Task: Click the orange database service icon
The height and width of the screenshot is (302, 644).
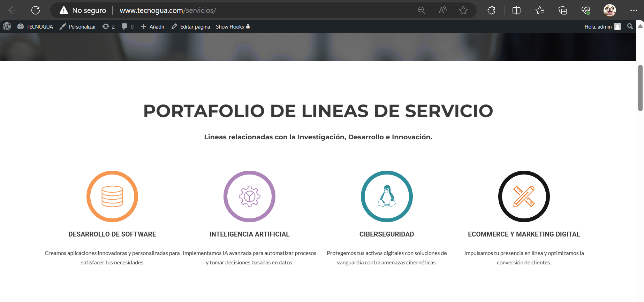Action: [112, 196]
